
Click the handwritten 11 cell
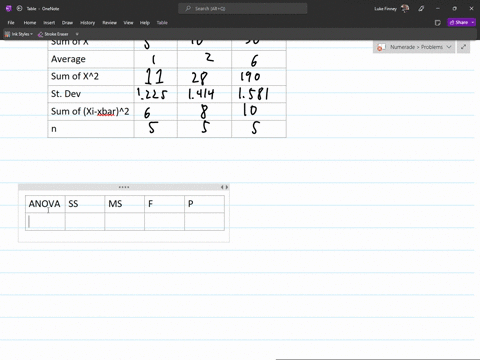(x=156, y=77)
